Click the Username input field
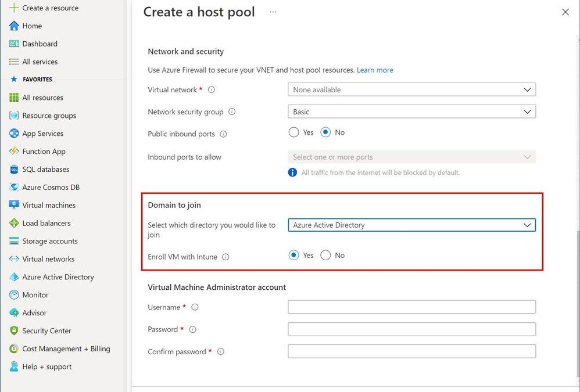The width and height of the screenshot is (580, 392). tap(411, 307)
